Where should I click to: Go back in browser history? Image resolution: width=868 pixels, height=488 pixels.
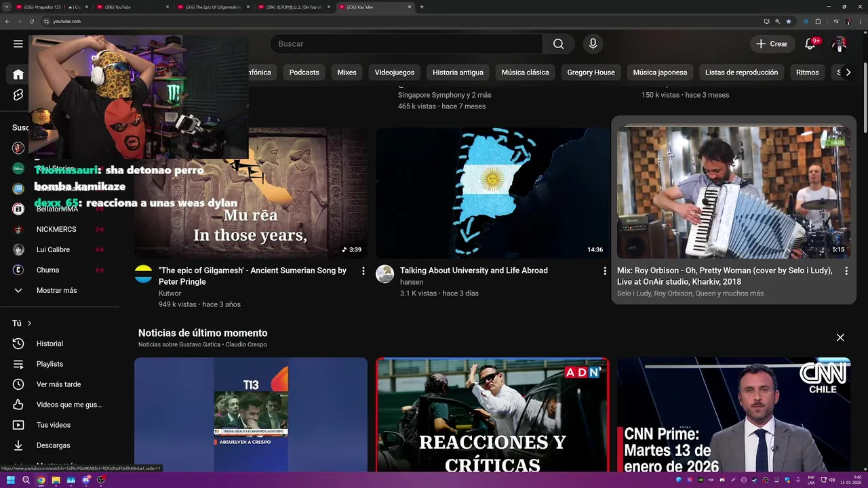7,21
